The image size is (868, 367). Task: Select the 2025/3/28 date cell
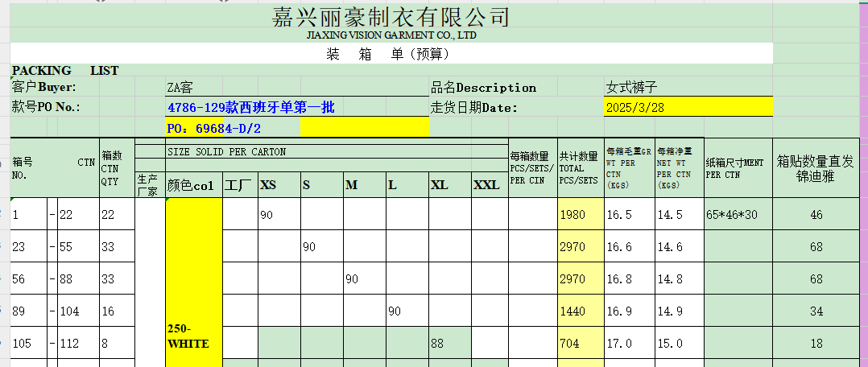(687, 107)
